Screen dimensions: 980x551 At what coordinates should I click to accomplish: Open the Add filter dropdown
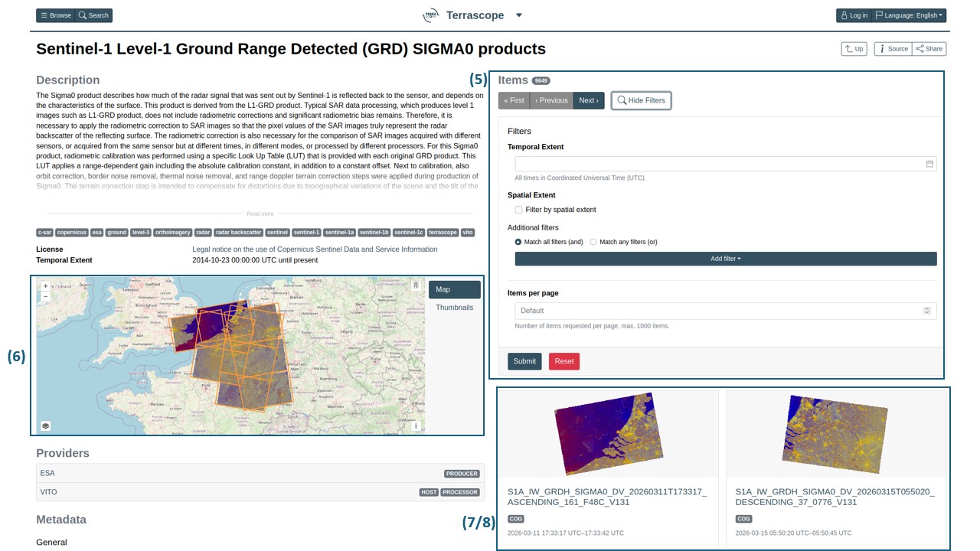tap(725, 259)
